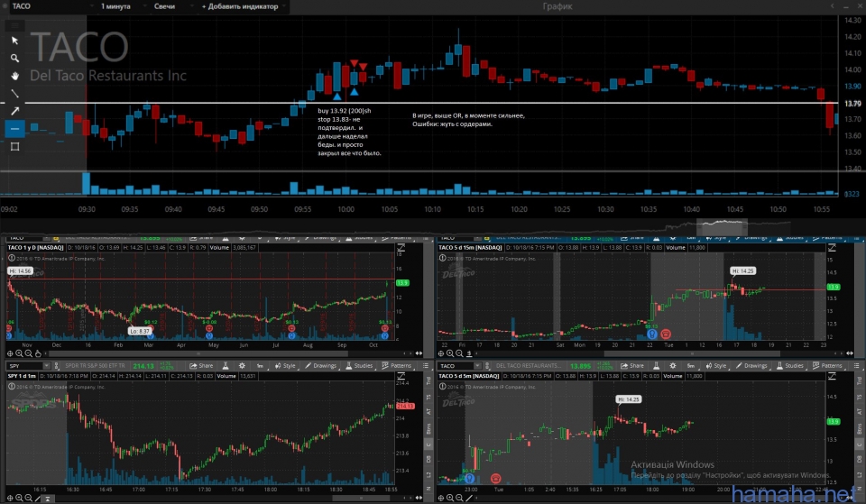Image resolution: width=866 pixels, height=504 pixels.
Task: Click crosshair icon under TACO 15m chart
Action: (x=441, y=353)
